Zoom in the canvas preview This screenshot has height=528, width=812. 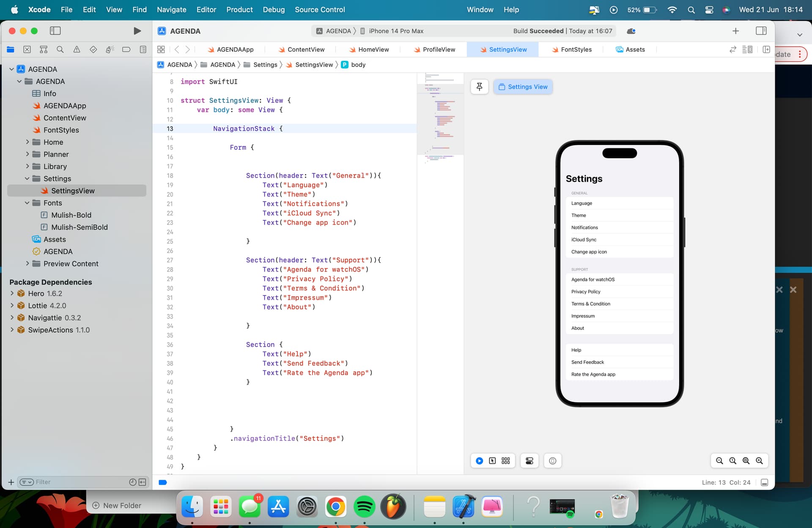click(x=760, y=461)
